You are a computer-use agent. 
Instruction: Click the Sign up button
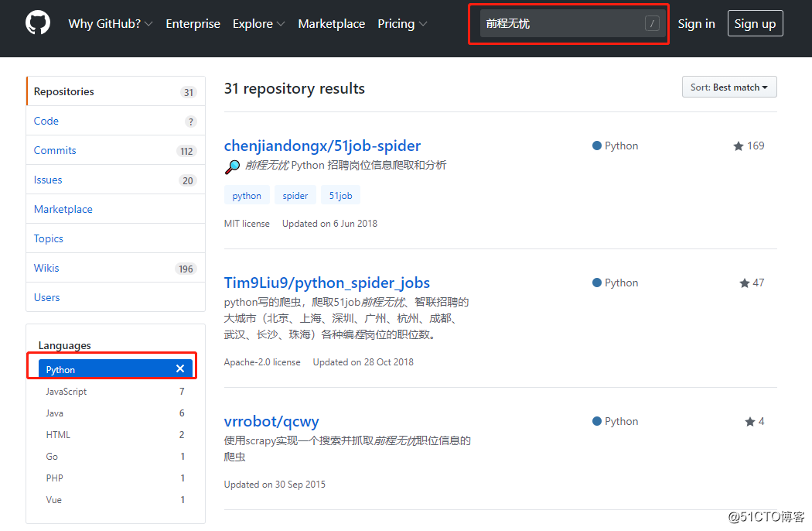click(755, 23)
